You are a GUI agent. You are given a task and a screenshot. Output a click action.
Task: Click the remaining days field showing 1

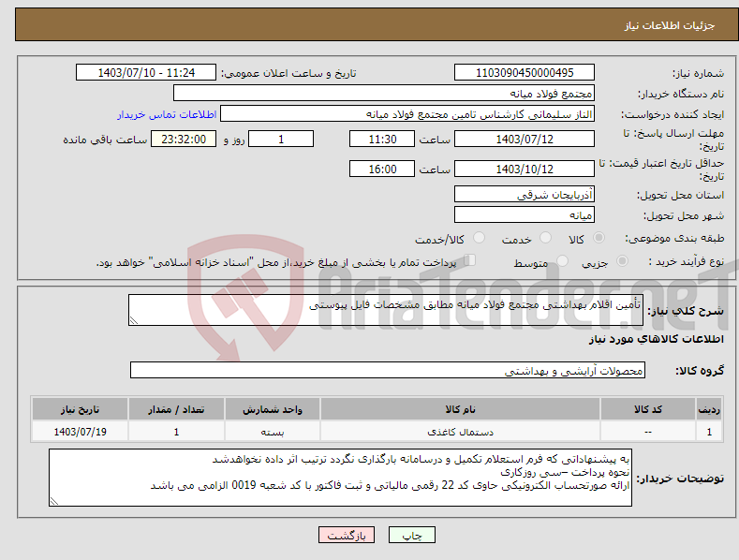point(281,139)
